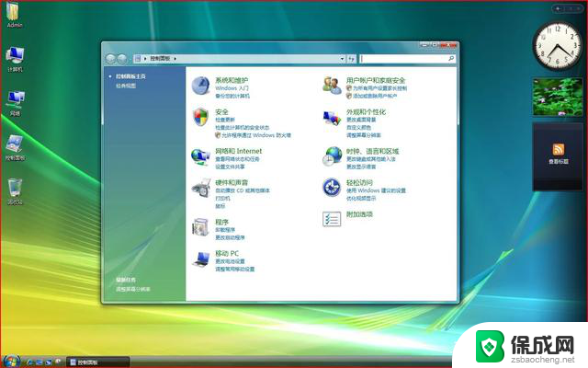Open the 附加选项 checklist icon
This screenshot has height=368, width=588.
click(x=332, y=219)
